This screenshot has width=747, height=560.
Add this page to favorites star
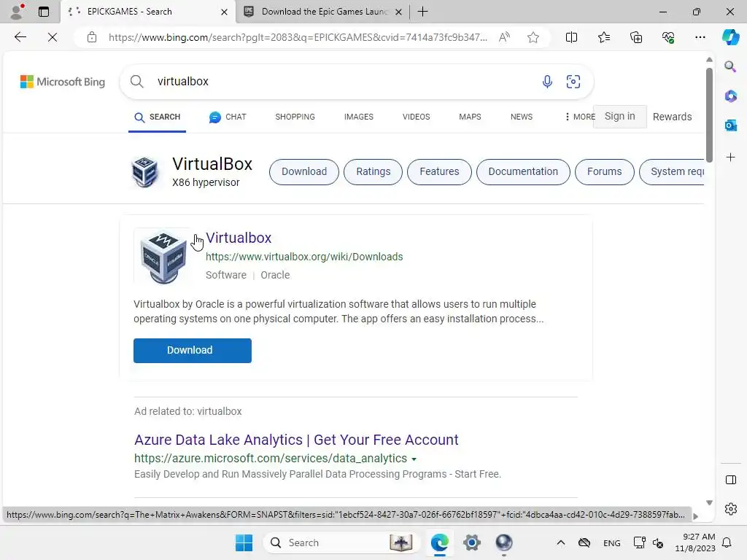click(x=533, y=37)
